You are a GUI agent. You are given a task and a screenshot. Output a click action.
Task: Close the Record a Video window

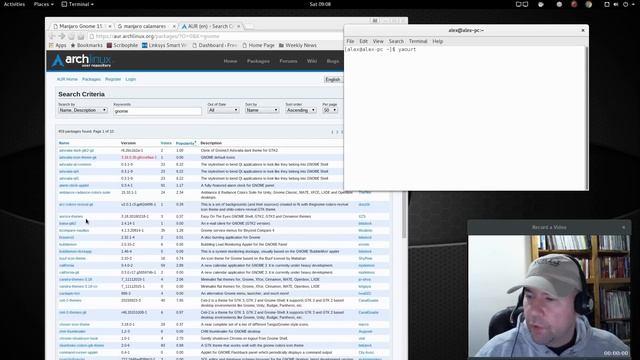pyautogui.click(x=623, y=227)
